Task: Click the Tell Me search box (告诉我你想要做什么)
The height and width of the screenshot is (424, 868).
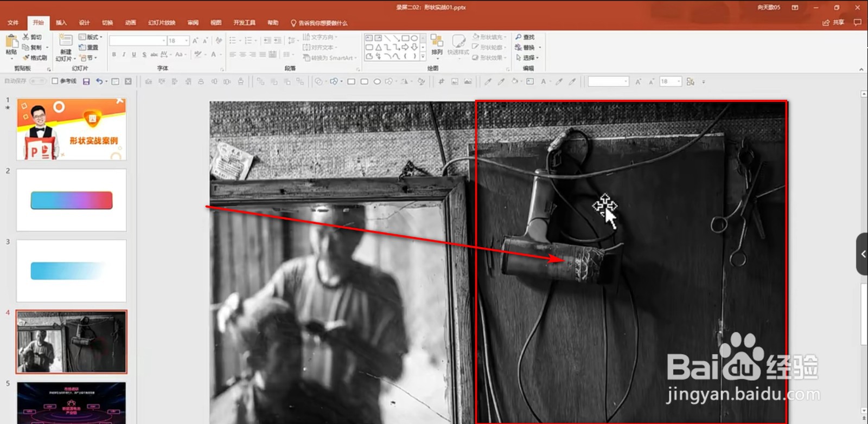Action: coord(319,23)
